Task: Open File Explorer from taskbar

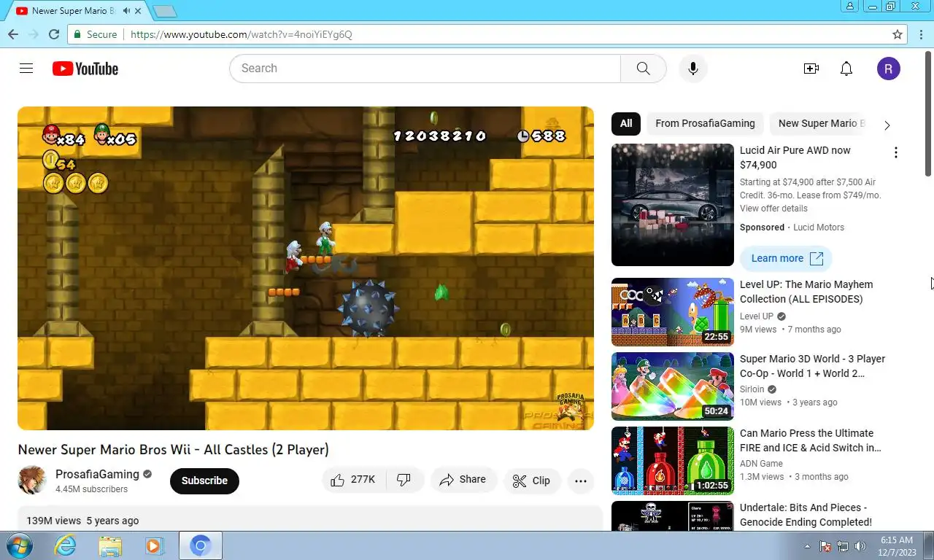Action: click(x=110, y=545)
